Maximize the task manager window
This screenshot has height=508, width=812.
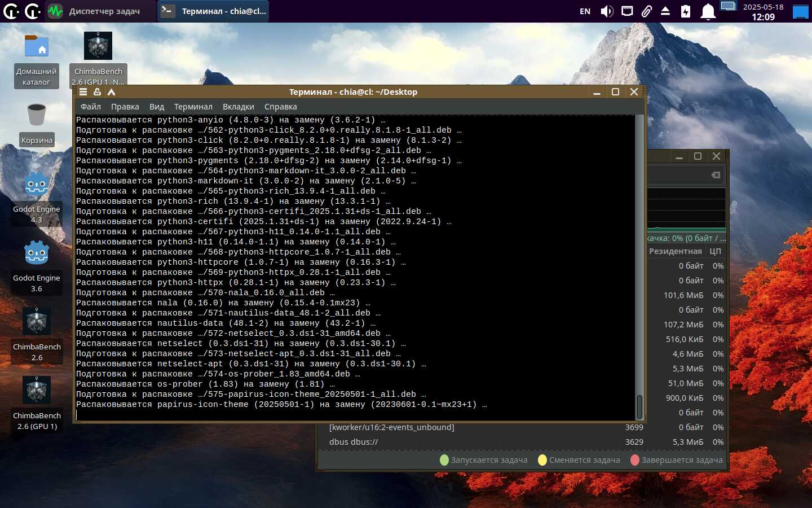698,156
